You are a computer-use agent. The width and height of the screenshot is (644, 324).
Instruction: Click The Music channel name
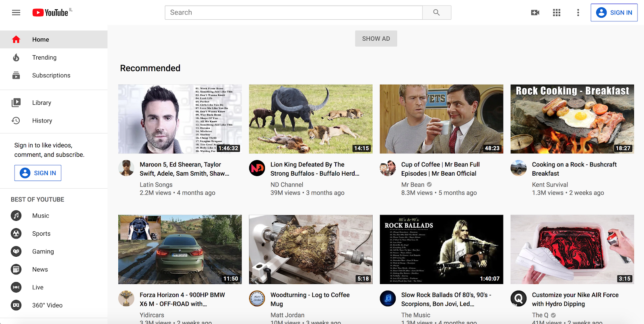(416, 315)
